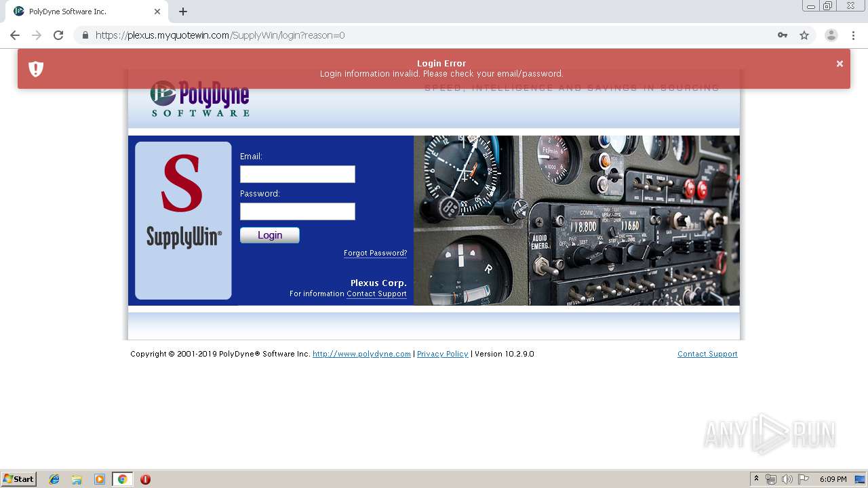Click the 6:09 PM system clock
Viewport: 868px width, 488px height.
833,479
